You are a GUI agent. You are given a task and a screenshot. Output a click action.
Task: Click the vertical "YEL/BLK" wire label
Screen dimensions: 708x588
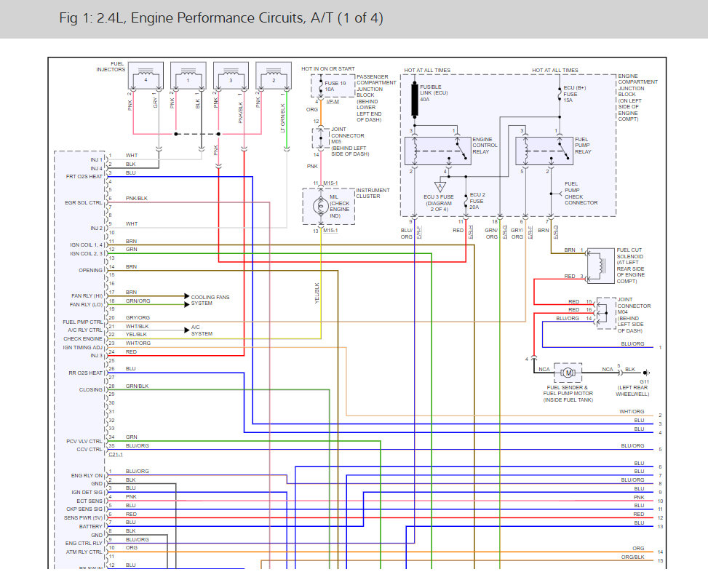(317, 293)
